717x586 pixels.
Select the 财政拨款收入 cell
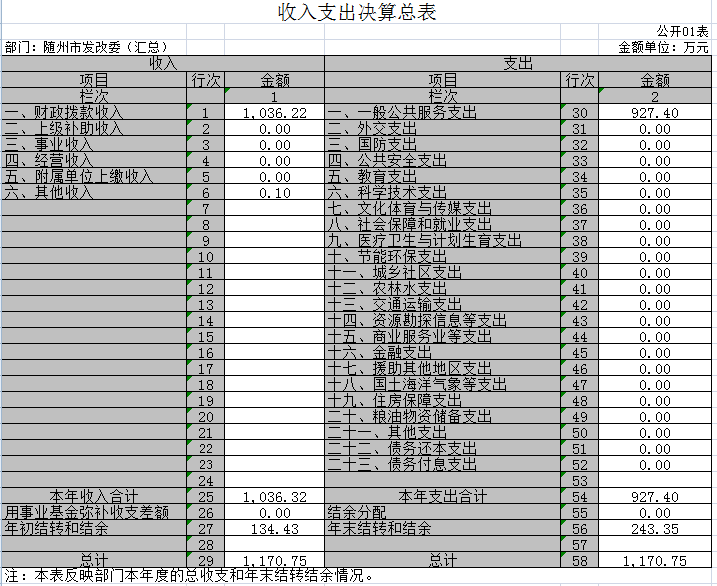[x=94, y=113]
